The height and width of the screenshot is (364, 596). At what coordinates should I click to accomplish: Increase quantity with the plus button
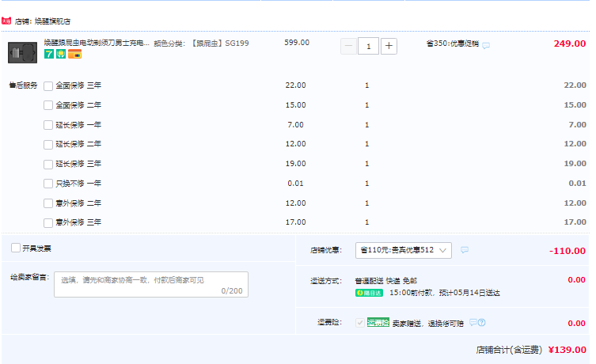point(389,47)
